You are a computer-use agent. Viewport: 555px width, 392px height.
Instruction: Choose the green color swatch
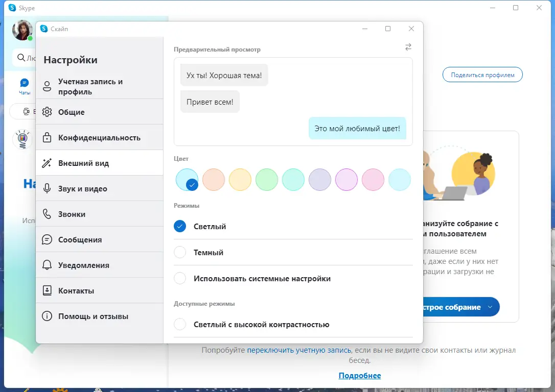(267, 180)
